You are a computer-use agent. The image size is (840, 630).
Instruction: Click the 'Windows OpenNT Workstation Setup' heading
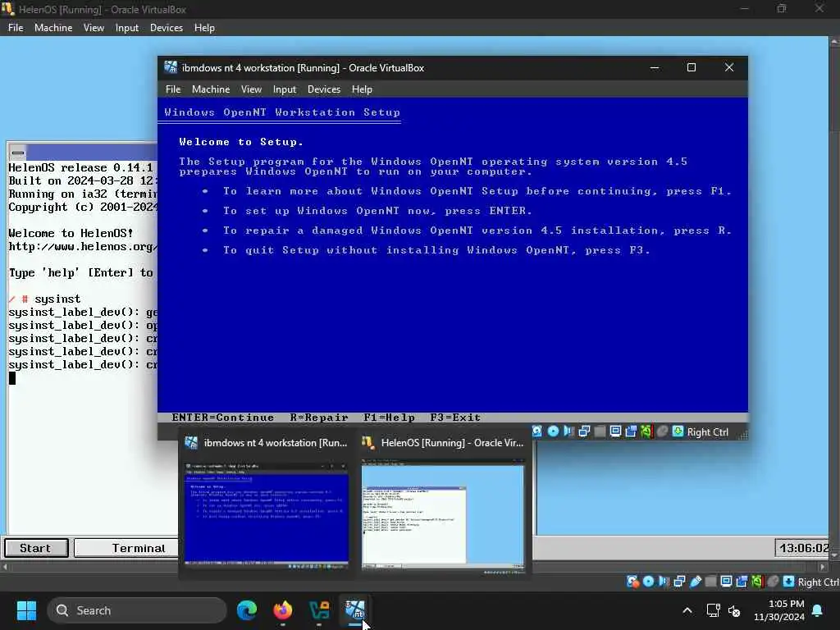point(282,112)
